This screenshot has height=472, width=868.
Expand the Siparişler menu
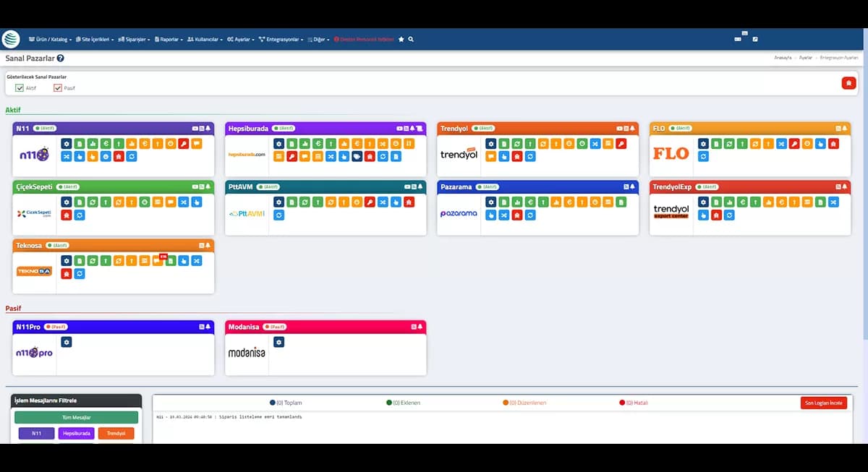point(134,39)
